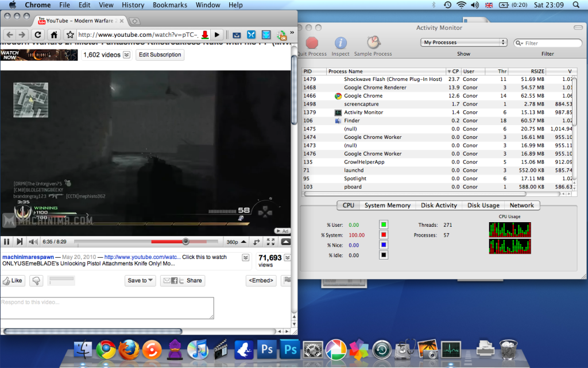This screenshot has width=588, height=368.
Task: Mute the video volume speaker icon
Action: point(33,242)
